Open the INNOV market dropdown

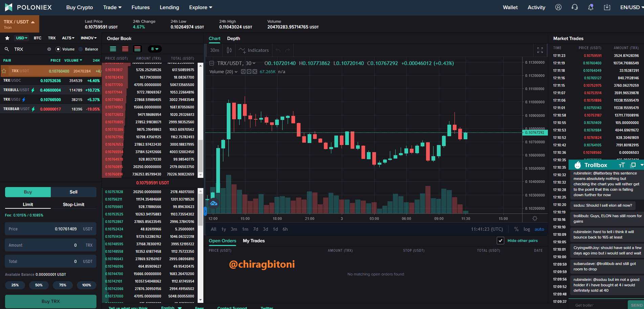pyautogui.click(x=89, y=38)
